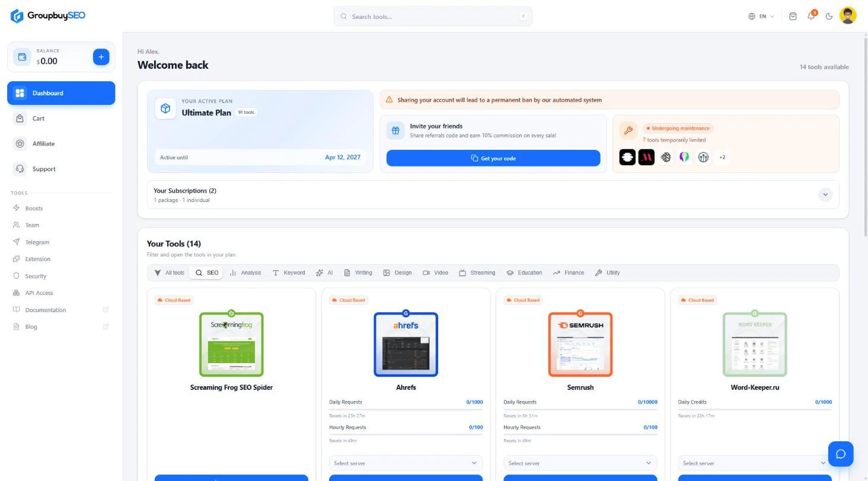Click the Get your code button
The image size is (868, 481).
point(493,158)
